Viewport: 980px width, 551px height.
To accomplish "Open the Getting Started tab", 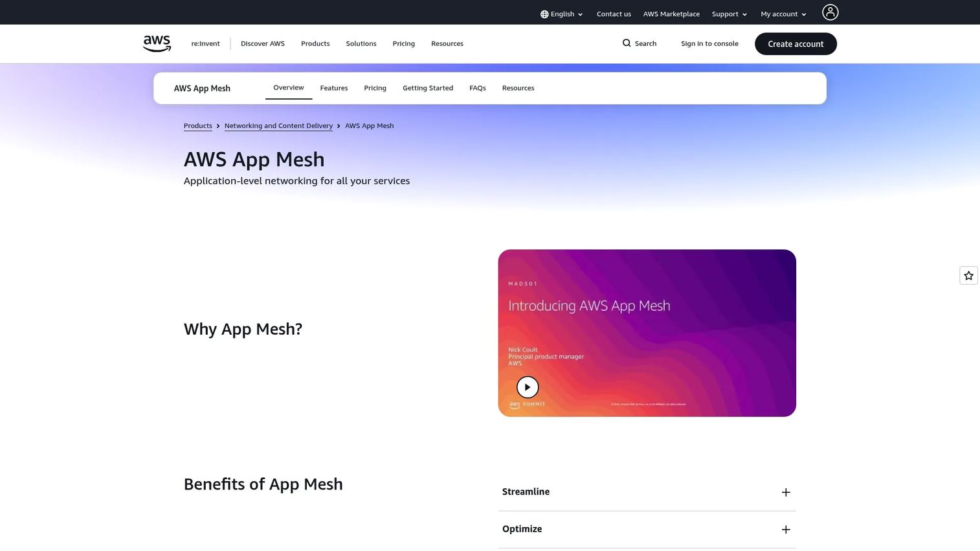I will pos(428,88).
